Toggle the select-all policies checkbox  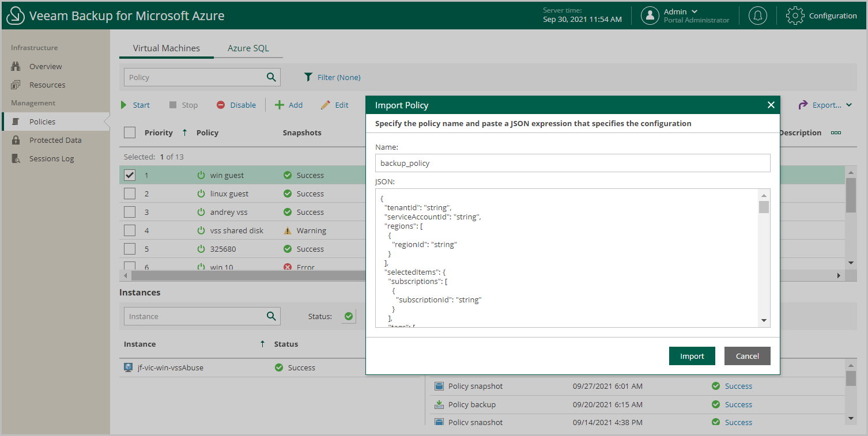(130, 132)
